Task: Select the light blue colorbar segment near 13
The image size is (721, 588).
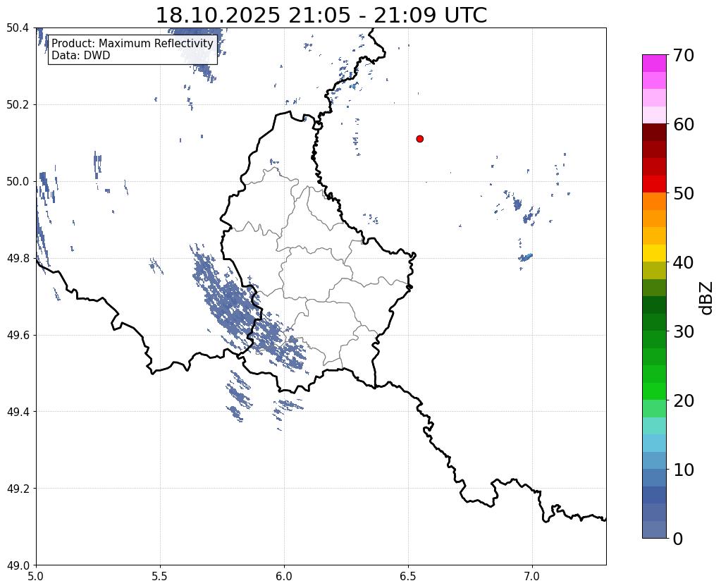Action: point(654,443)
